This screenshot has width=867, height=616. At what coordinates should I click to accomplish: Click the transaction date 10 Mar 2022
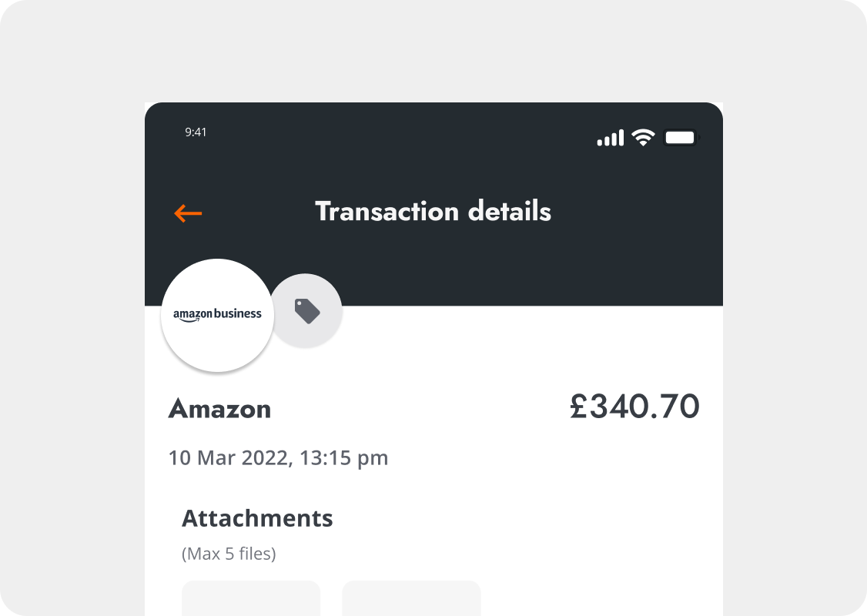coord(279,457)
